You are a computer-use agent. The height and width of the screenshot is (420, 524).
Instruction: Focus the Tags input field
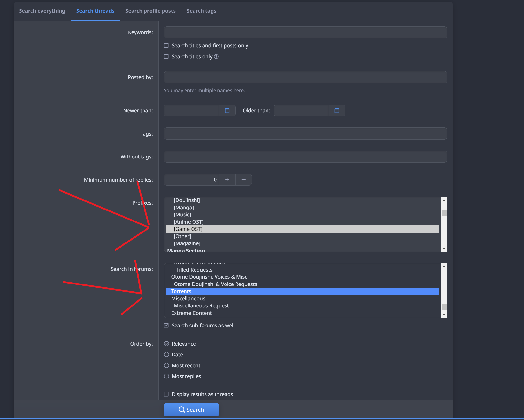[x=306, y=134]
